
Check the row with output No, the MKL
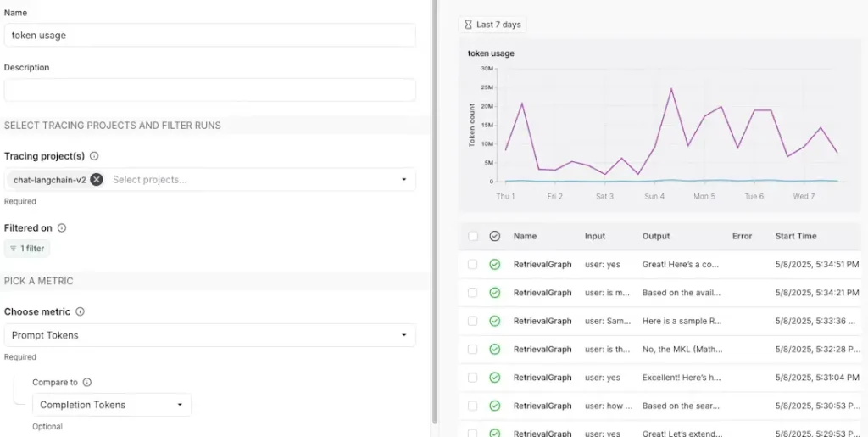pyautogui.click(x=473, y=349)
